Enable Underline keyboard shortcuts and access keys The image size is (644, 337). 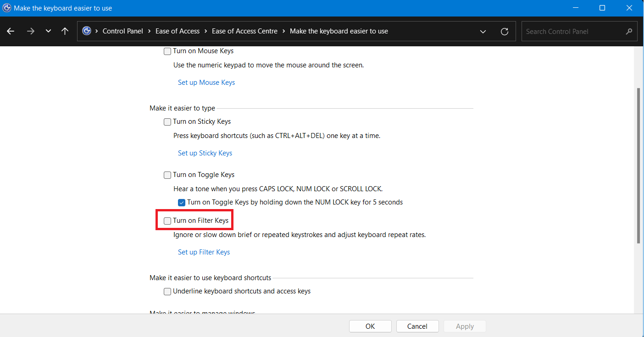167,291
